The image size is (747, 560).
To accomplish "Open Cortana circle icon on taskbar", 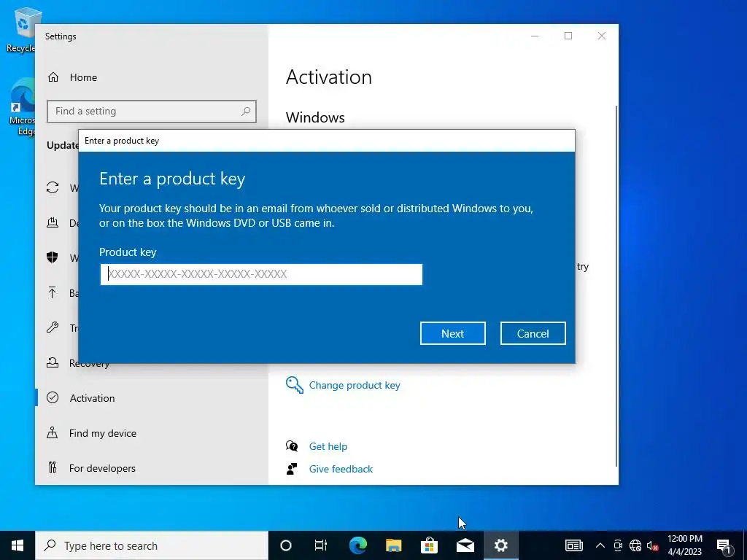I will [x=286, y=545].
